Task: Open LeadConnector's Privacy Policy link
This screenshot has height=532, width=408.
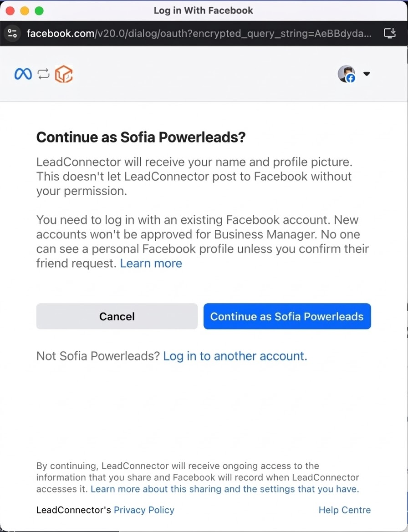Action: point(144,510)
